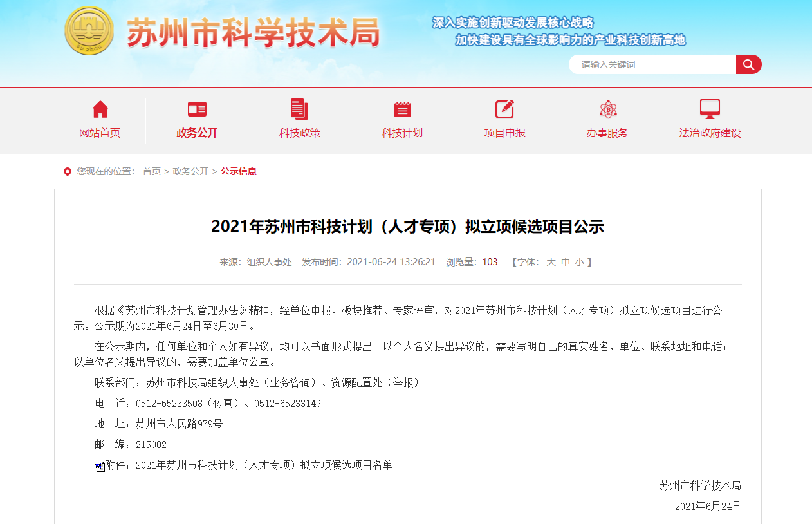Set font size to 大
812x524 pixels.
[551, 262]
